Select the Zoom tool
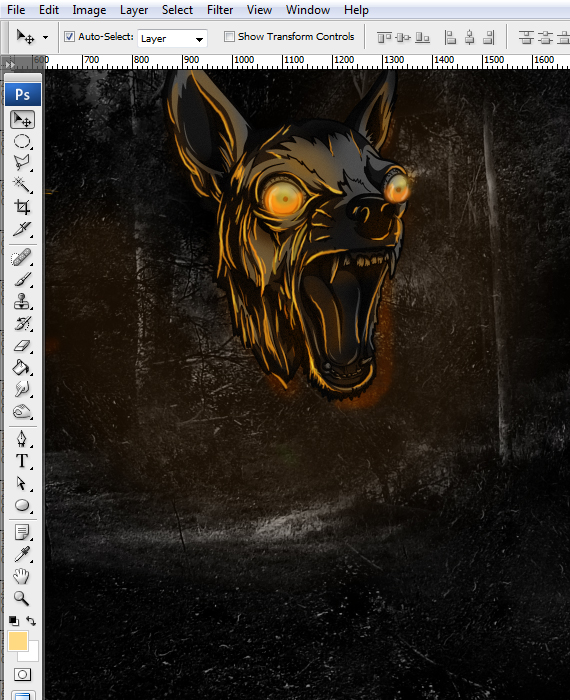The height and width of the screenshot is (700, 570). coord(21,598)
